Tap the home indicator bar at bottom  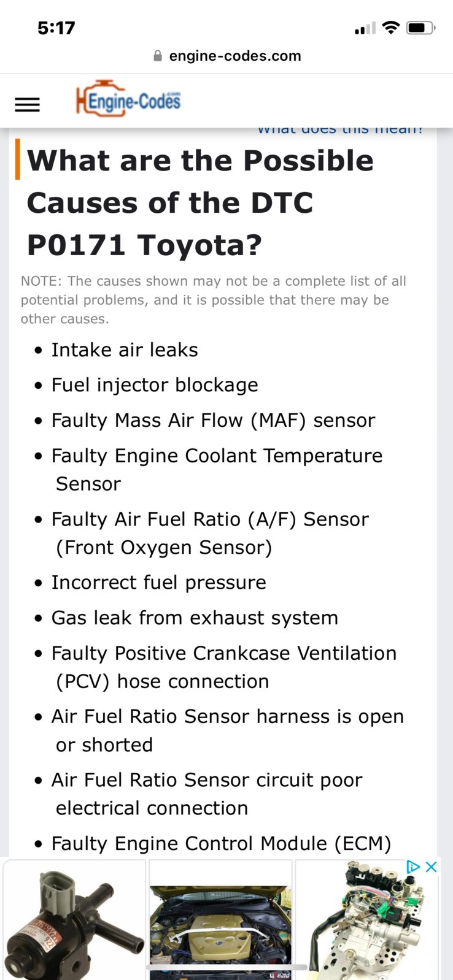click(x=226, y=967)
